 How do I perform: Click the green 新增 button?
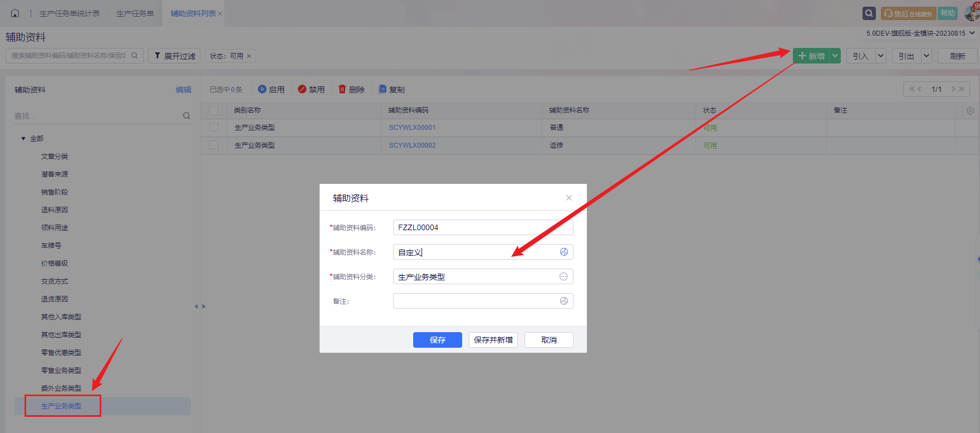(x=811, y=56)
